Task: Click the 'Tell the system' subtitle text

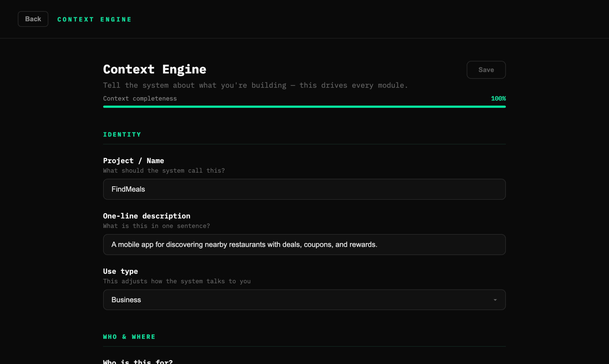Action: coord(255,85)
